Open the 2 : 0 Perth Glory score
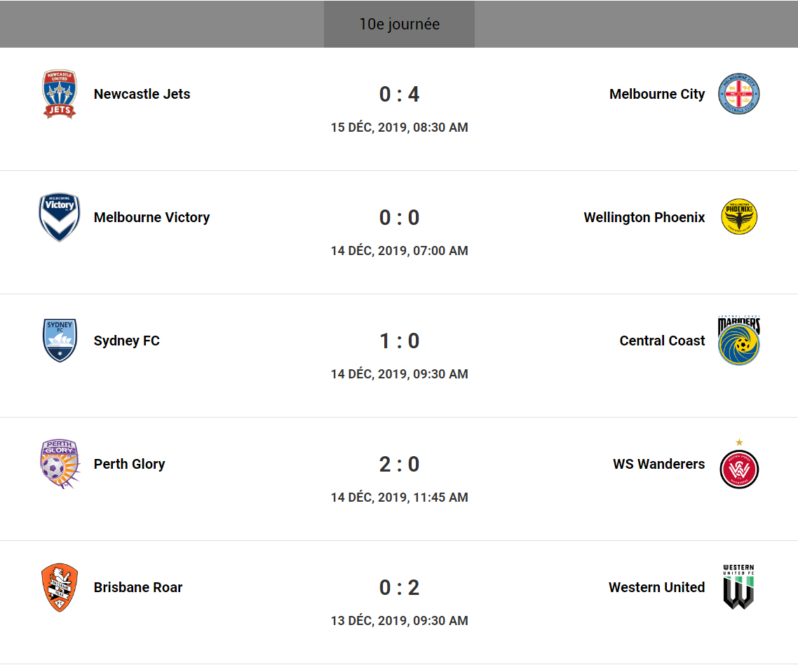 [399, 464]
